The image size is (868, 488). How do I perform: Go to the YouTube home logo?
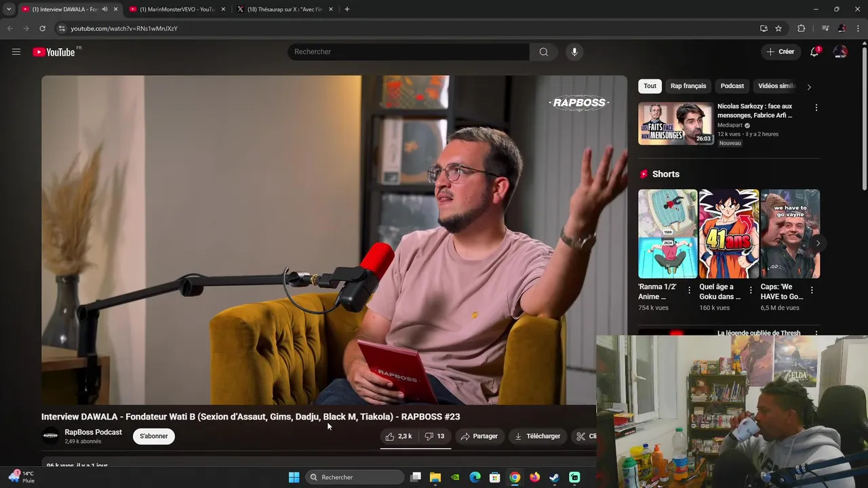click(x=54, y=52)
